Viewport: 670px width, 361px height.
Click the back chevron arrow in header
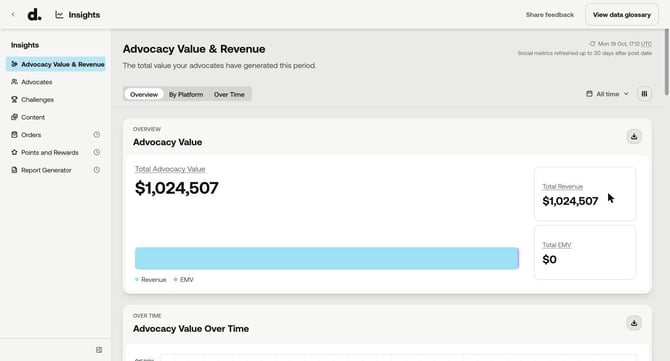tap(13, 15)
